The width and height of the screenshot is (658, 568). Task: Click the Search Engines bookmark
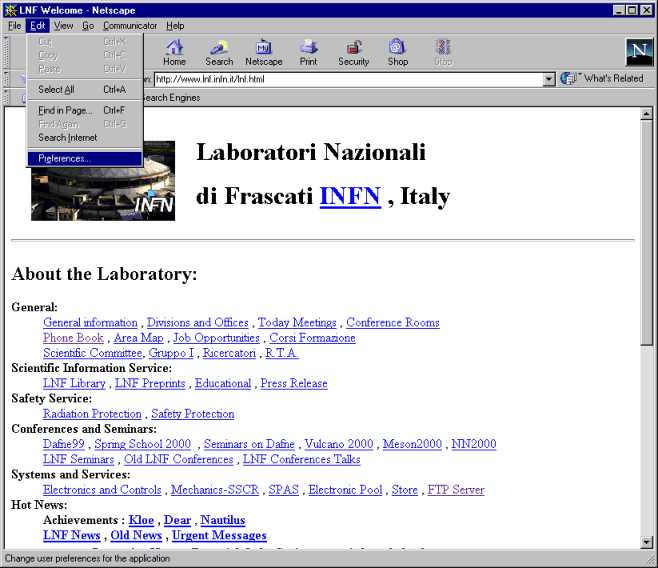pyautogui.click(x=171, y=98)
